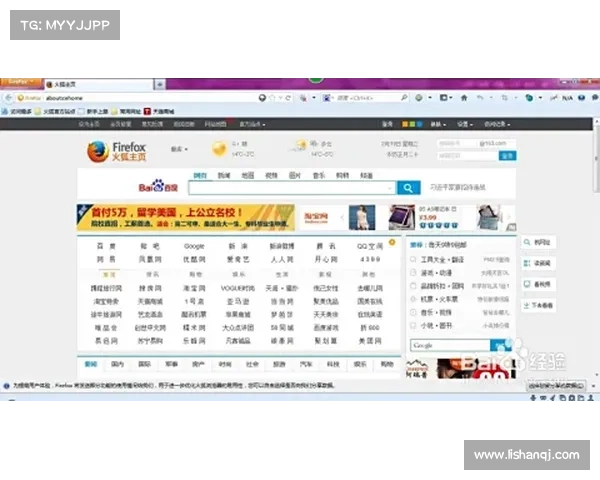Click the chart icon beside N/A
Image resolution: width=600 pixels, height=480 pixels.
[x=554, y=98]
